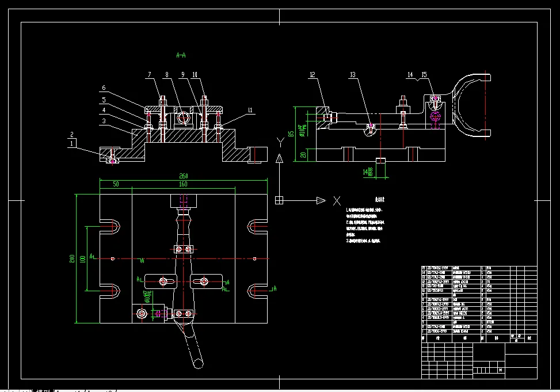Select the 20 base thickness dimension
This screenshot has height=392, width=560.
[303, 155]
